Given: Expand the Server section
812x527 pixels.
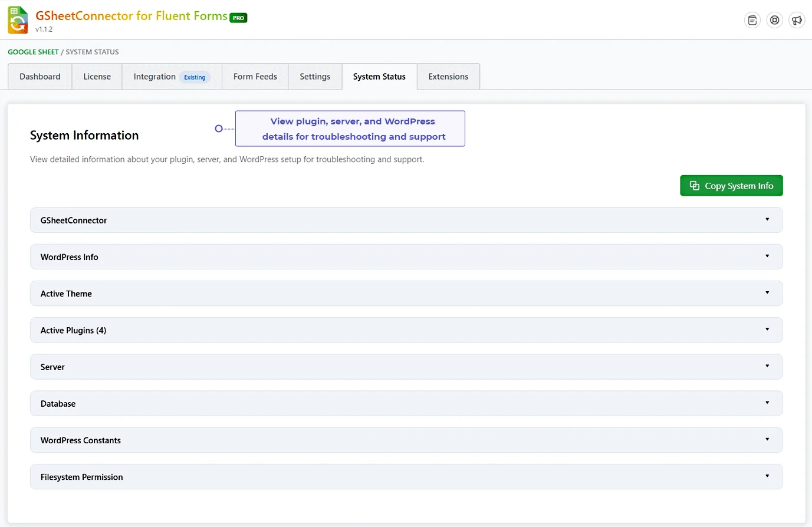Looking at the screenshot, I should (x=406, y=367).
